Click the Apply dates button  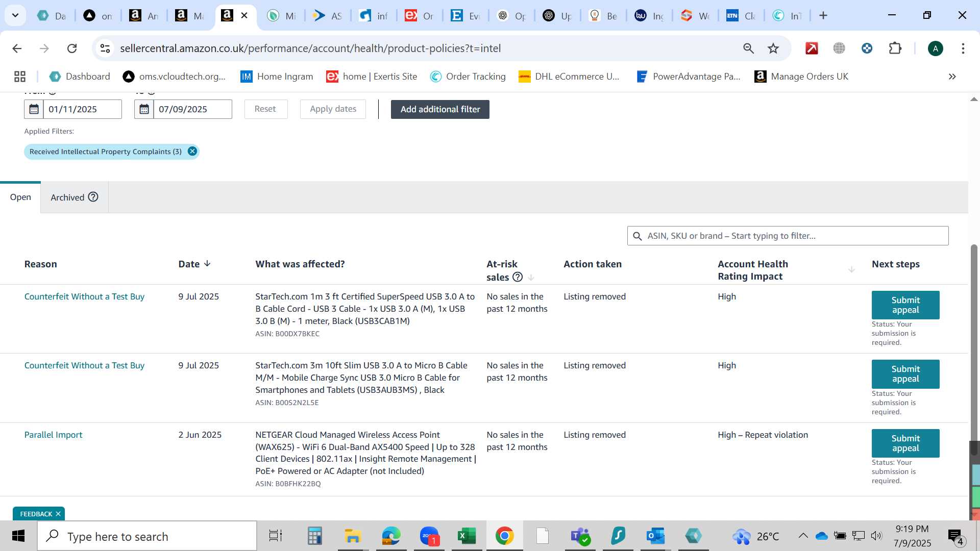(x=333, y=109)
